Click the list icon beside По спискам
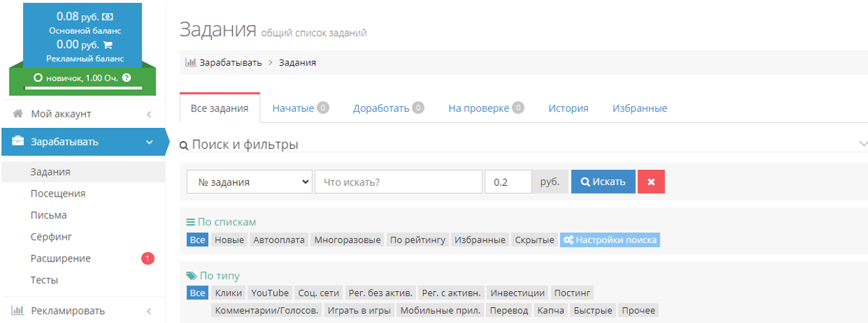 point(191,222)
